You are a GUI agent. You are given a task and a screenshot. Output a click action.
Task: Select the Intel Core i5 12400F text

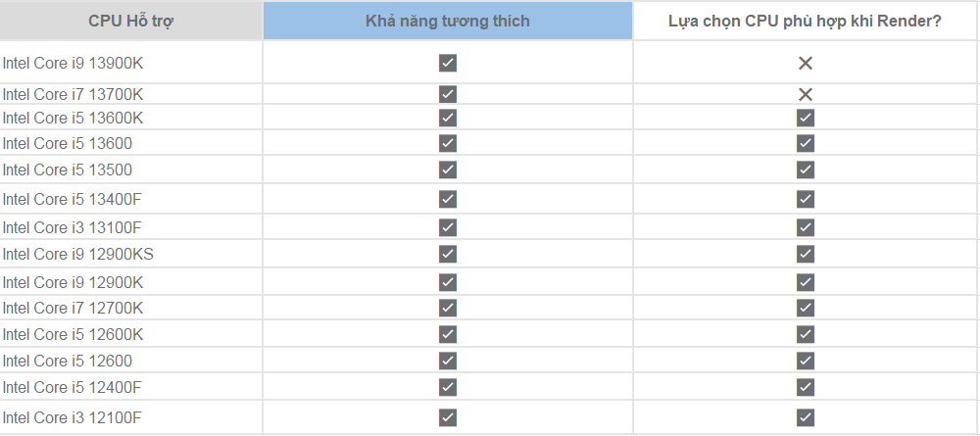72,387
